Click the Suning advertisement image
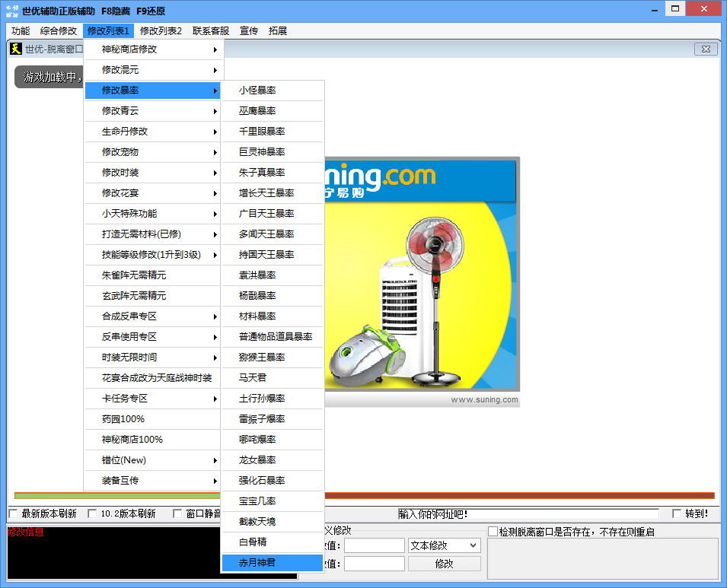 coord(422,281)
